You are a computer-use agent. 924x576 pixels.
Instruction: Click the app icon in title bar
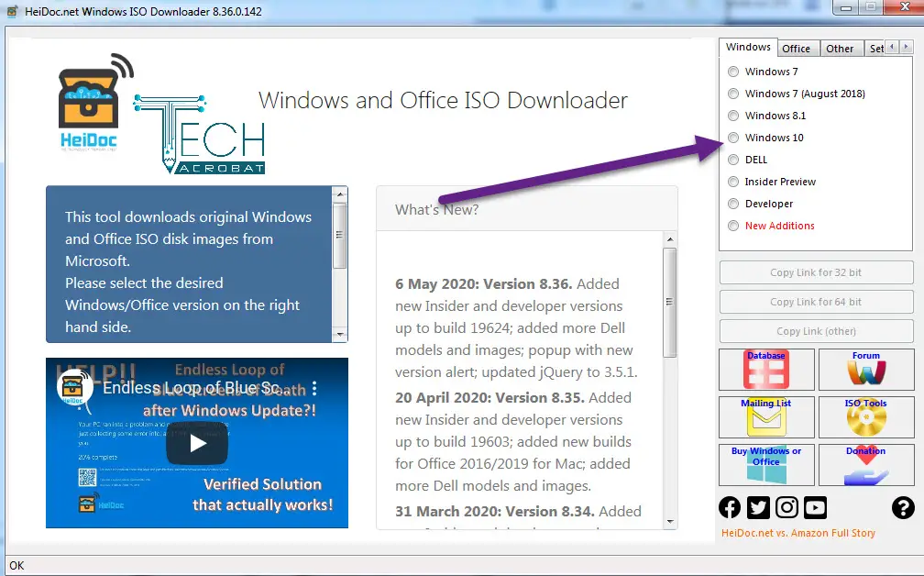click(x=12, y=11)
